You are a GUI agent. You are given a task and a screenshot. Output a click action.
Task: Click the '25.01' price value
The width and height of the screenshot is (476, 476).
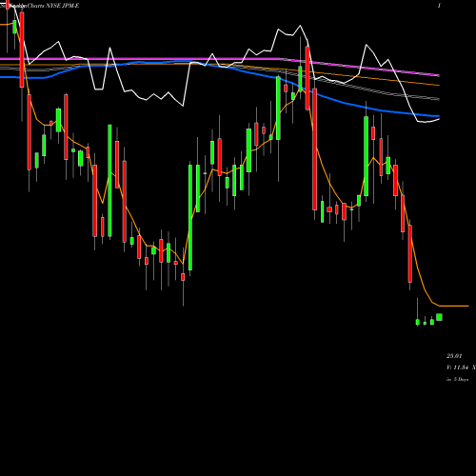pyautogui.click(x=454, y=356)
